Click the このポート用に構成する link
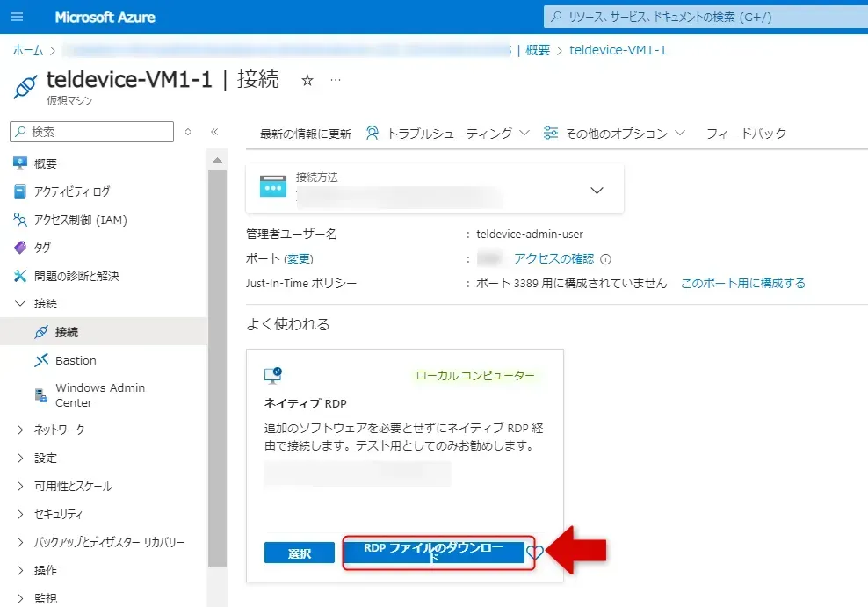 pyautogui.click(x=742, y=283)
